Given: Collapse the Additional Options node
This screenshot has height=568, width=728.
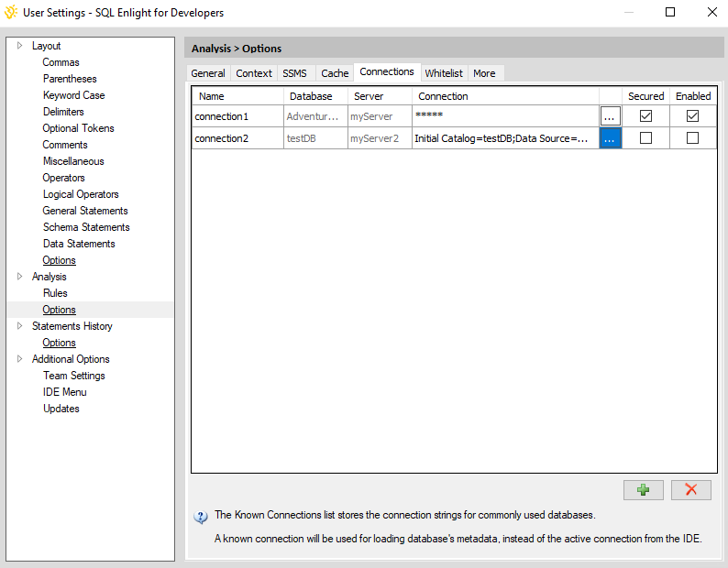Looking at the screenshot, I should click(19, 359).
